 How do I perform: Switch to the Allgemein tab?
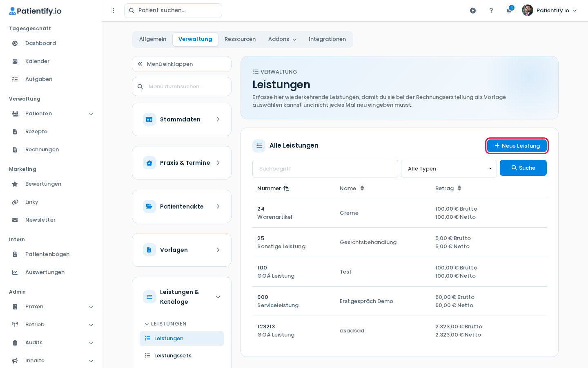pyautogui.click(x=153, y=39)
